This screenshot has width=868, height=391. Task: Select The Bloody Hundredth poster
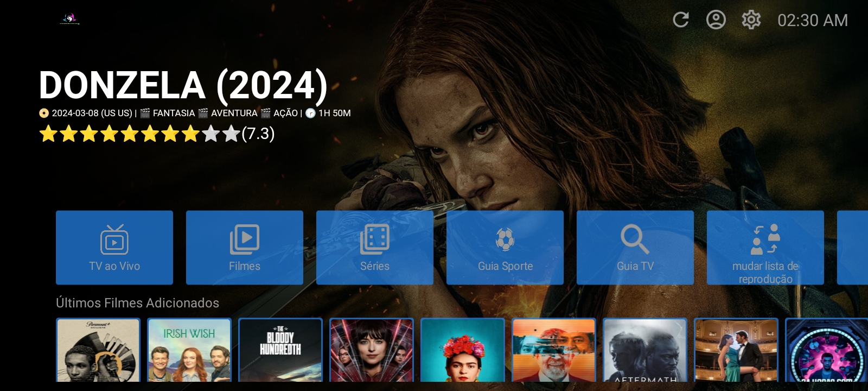(x=280, y=350)
